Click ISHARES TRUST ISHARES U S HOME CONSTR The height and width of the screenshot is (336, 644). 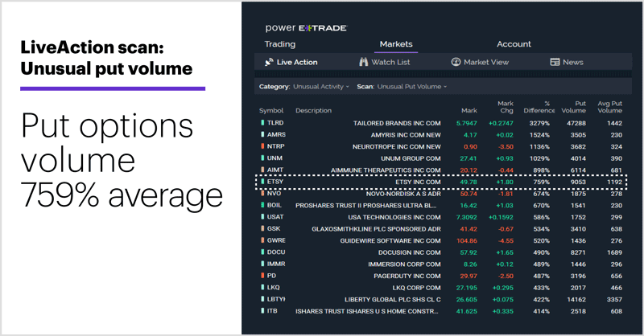pos(367,311)
